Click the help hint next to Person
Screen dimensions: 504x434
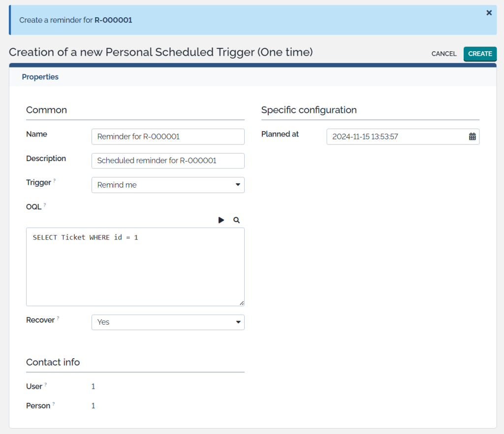click(x=54, y=404)
